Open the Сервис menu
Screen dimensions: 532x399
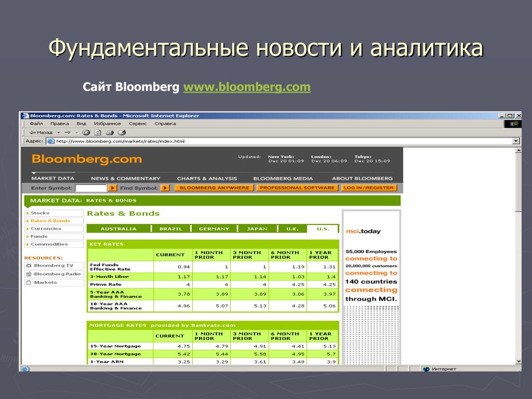click(x=137, y=124)
